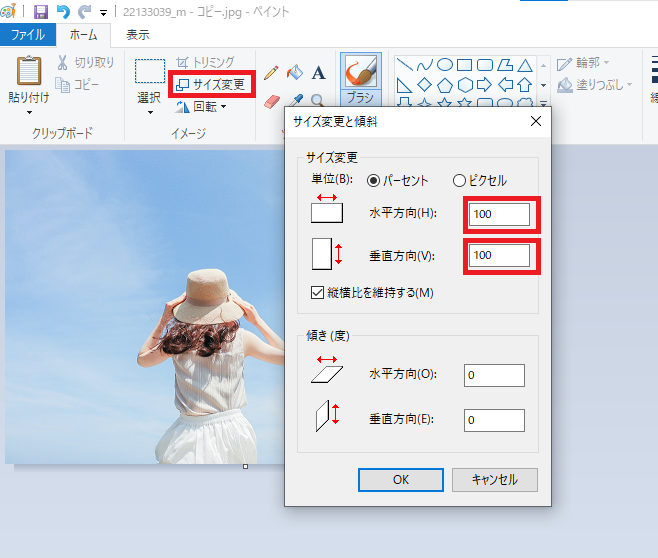The height and width of the screenshot is (558, 658).
Task: Select the パーセント radio button
Action: pyautogui.click(x=373, y=181)
